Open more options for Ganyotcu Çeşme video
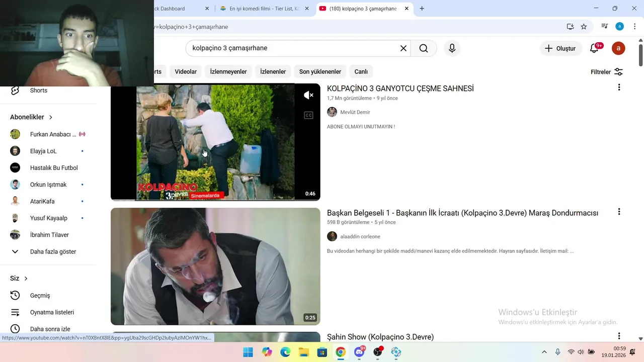 (619, 87)
